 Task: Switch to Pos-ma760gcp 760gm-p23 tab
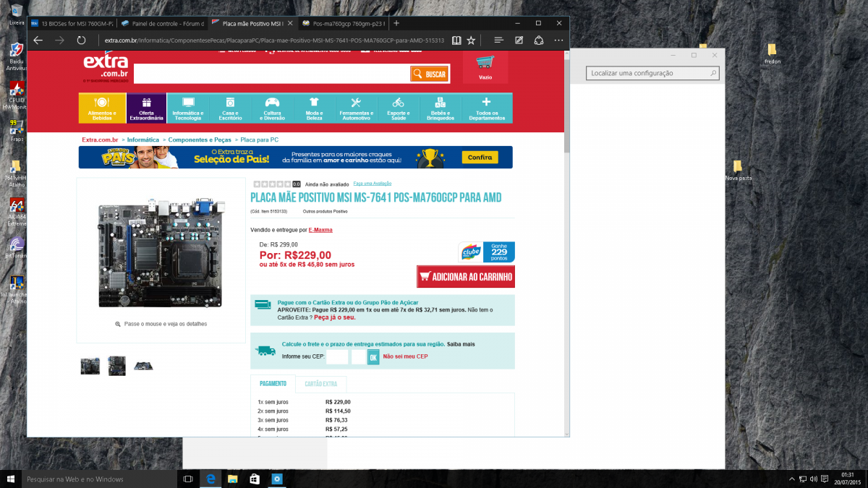click(x=343, y=23)
